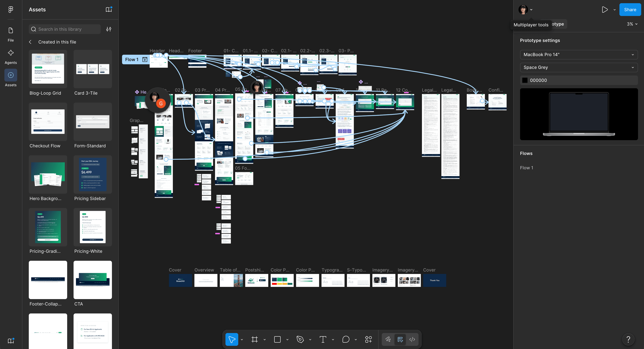
Task: Open the MacBook Pro 14" device dropdown
Action: 579,55
